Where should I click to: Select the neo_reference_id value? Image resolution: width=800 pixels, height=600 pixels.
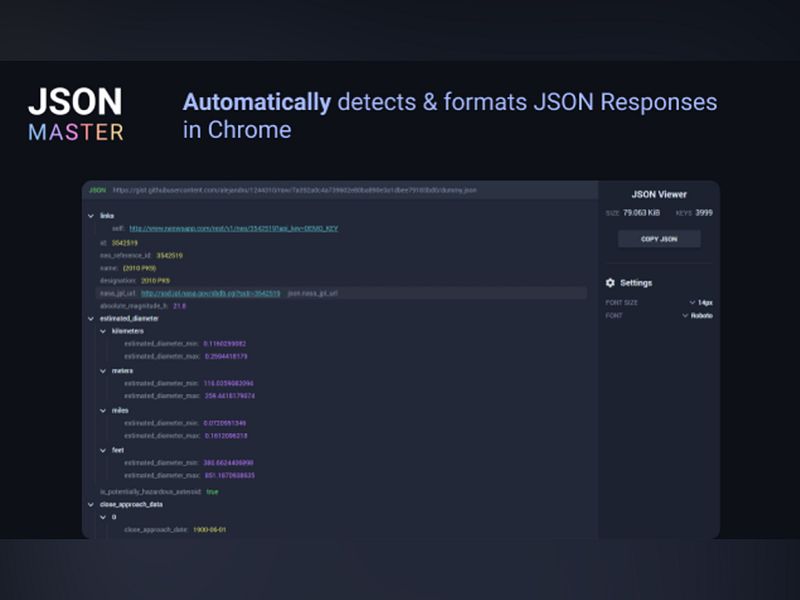point(169,256)
